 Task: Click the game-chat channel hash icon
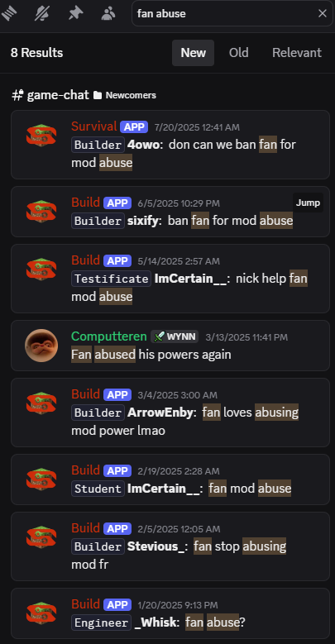pos(17,95)
